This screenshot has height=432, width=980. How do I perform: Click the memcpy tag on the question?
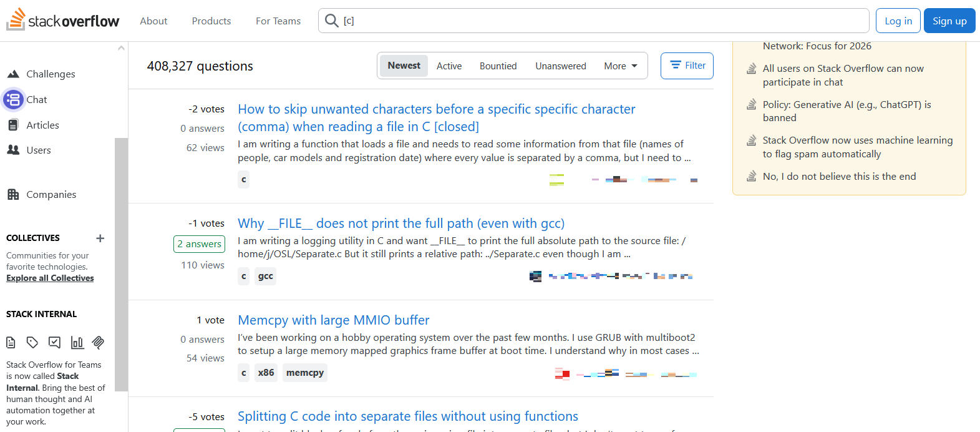tap(304, 373)
